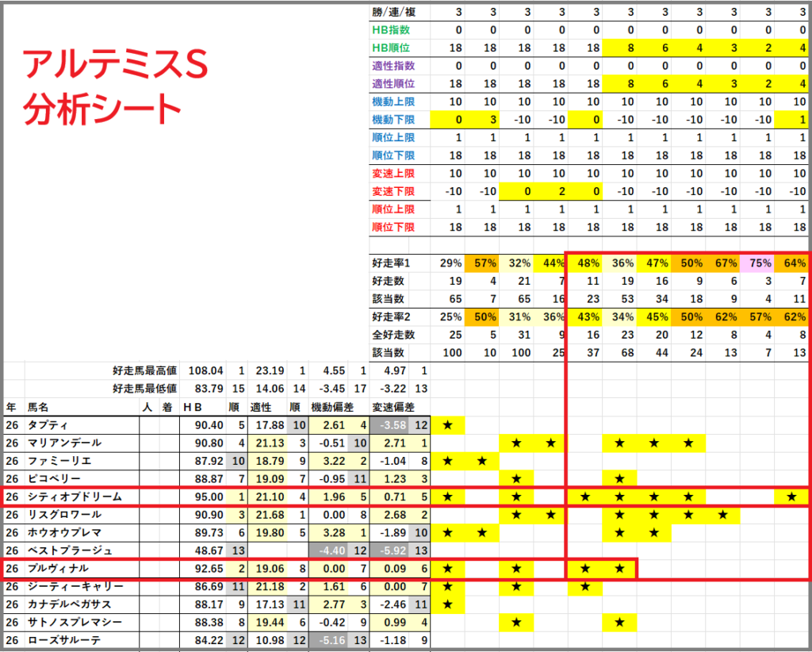Click the 変速偏差 column header
812x652 pixels.
393,408
